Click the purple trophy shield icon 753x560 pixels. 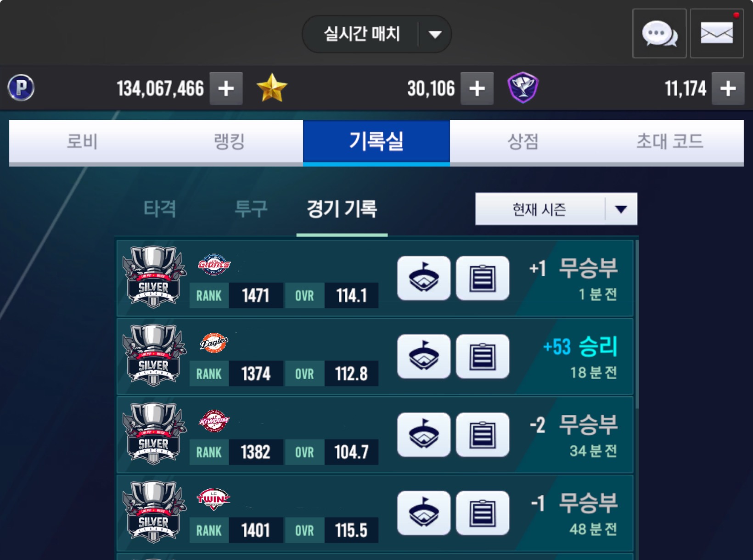coord(523,87)
